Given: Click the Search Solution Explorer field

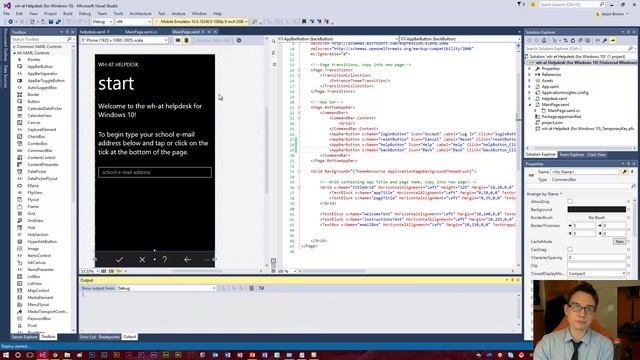Looking at the screenshot, I should 580,49.
